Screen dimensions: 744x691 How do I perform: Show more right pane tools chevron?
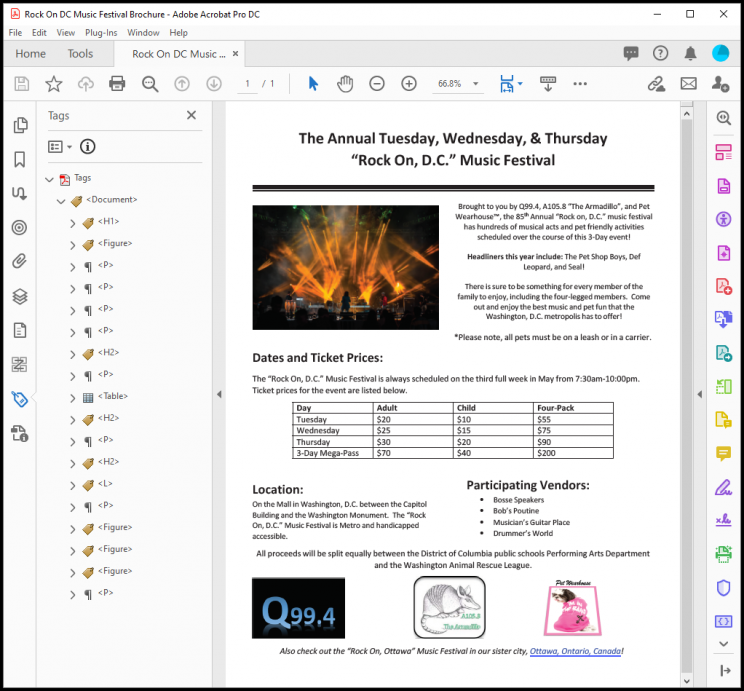[x=723, y=644]
